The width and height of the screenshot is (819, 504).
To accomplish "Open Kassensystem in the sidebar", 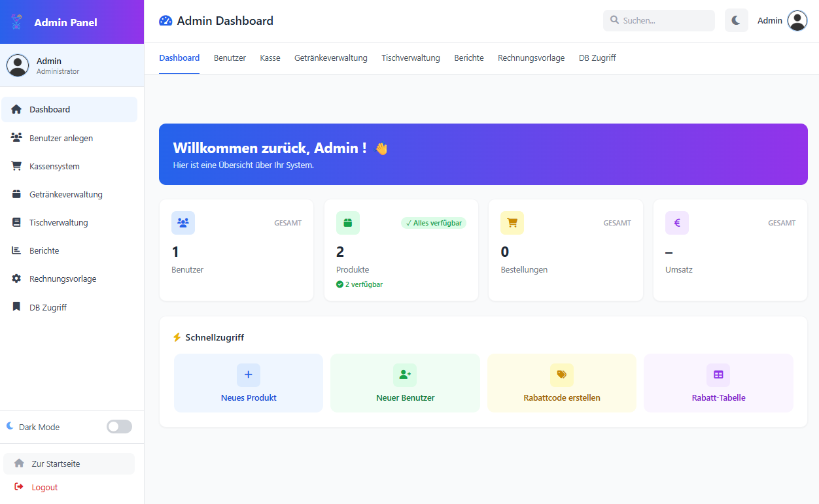I will pos(69,166).
